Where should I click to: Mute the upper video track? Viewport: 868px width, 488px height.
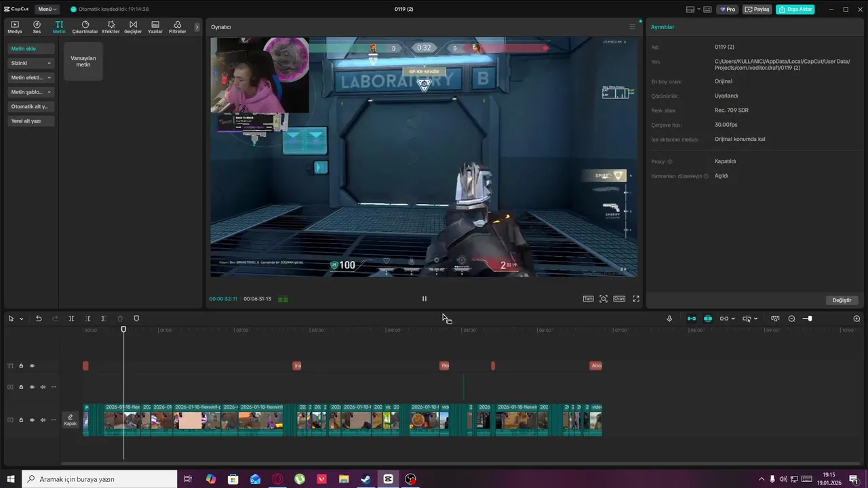point(42,387)
